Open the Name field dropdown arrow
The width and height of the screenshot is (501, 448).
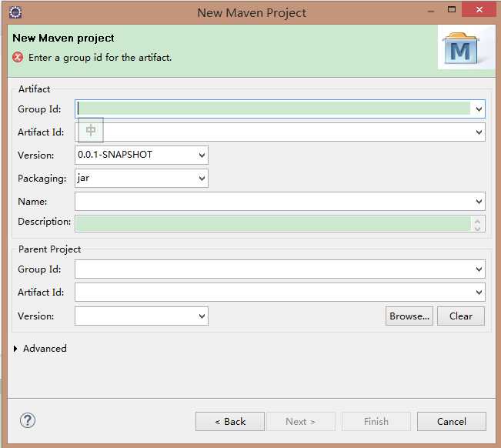pos(479,202)
